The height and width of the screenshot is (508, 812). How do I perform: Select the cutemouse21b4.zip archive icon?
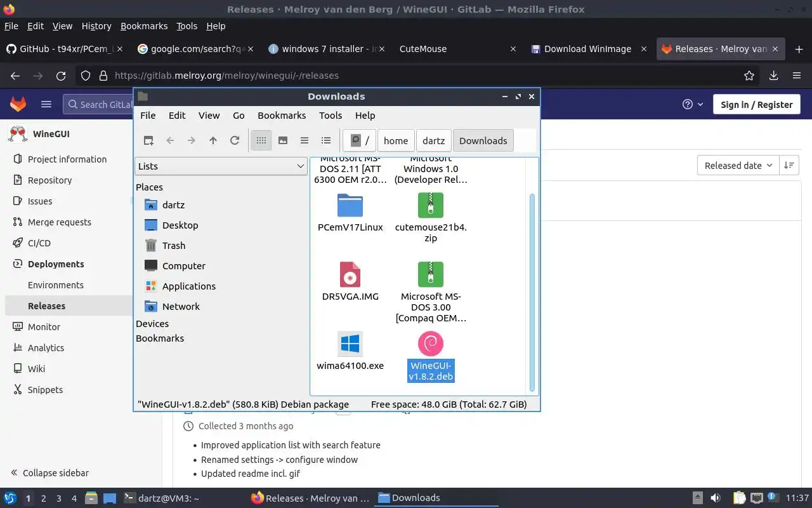click(431, 206)
